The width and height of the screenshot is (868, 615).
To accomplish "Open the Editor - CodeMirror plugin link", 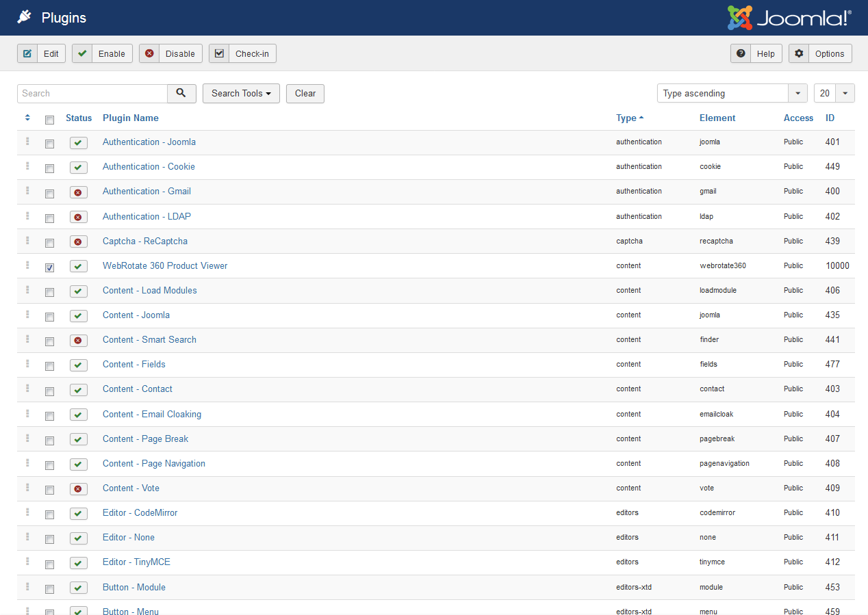I will [140, 512].
